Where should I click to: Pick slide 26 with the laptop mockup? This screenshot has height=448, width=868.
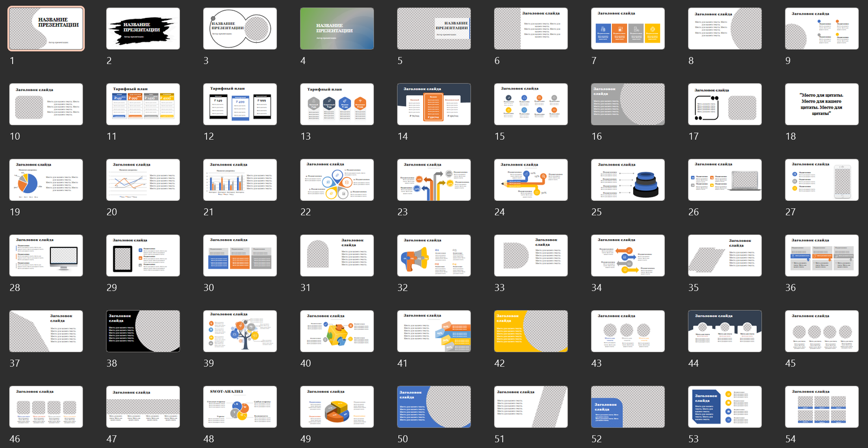(724, 180)
